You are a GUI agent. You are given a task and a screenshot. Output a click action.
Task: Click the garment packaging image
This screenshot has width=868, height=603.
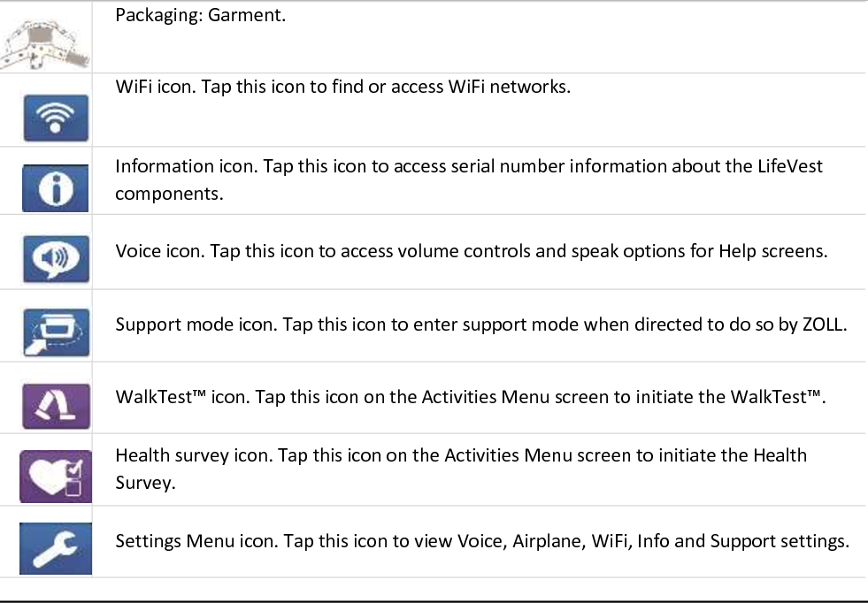click(x=45, y=43)
